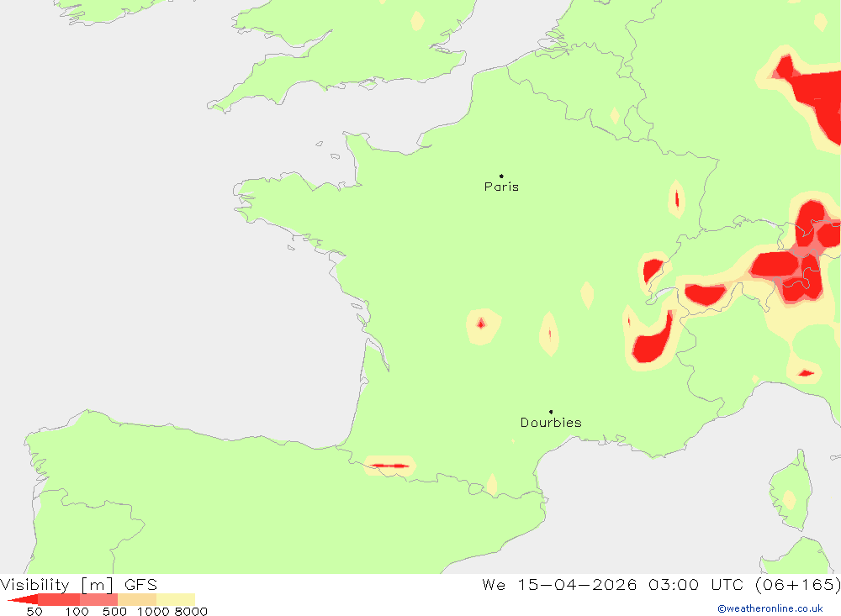Pick the bright red below-50 legend arrow
The image size is (841, 616).
point(23,599)
